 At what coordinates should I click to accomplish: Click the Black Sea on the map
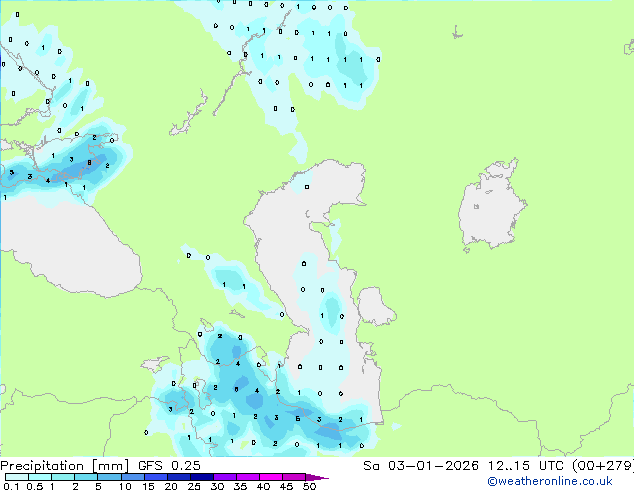coord(69,247)
